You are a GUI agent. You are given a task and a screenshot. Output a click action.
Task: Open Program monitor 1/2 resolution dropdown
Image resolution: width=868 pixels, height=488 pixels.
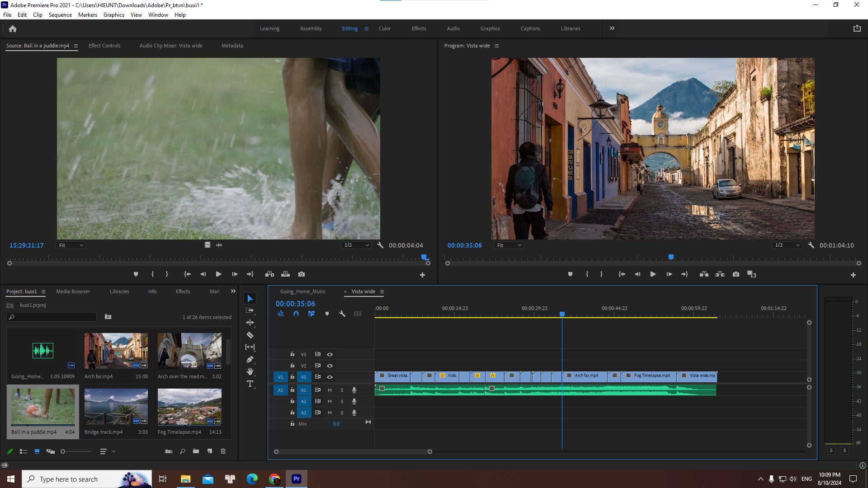click(x=788, y=245)
